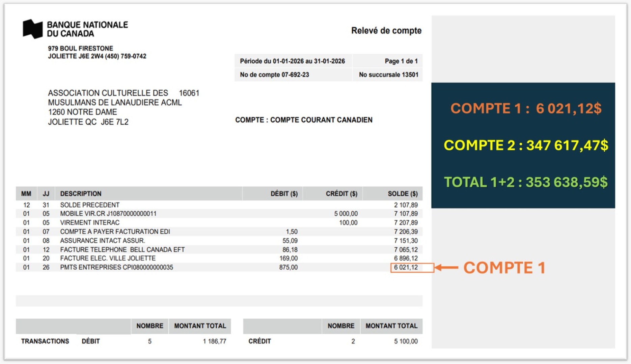
Task: Click the highlighted 6 021,12 balance box
Action: click(412, 268)
